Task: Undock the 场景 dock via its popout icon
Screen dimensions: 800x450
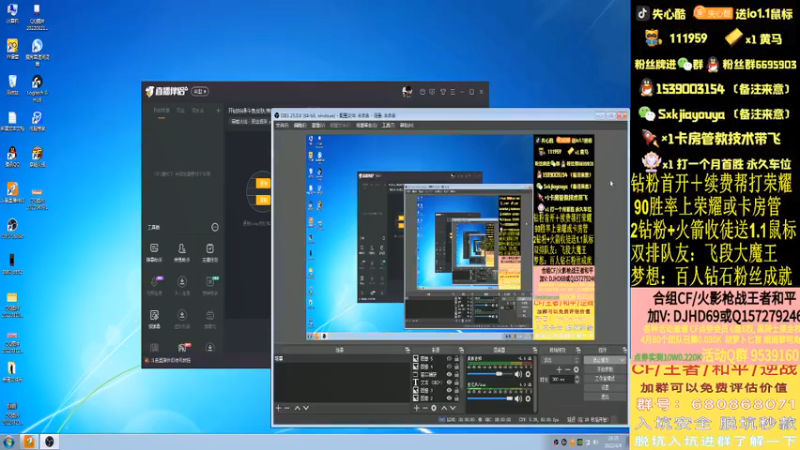Action: click(x=407, y=350)
